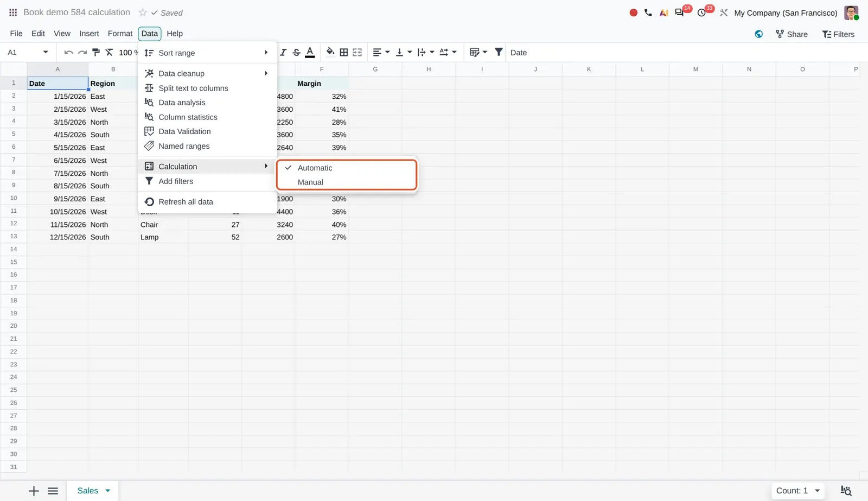The height and width of the screenshot is (501, 868).
Task: Click the red recording indicator icon
Action: [633, 12]
